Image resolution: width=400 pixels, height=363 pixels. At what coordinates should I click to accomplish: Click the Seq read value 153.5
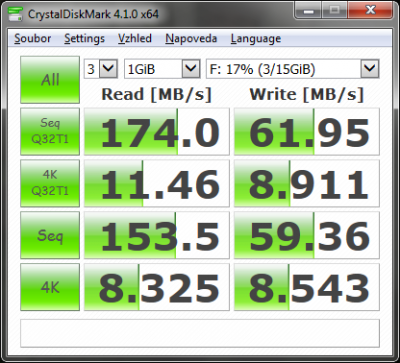[x=157, y=235]
